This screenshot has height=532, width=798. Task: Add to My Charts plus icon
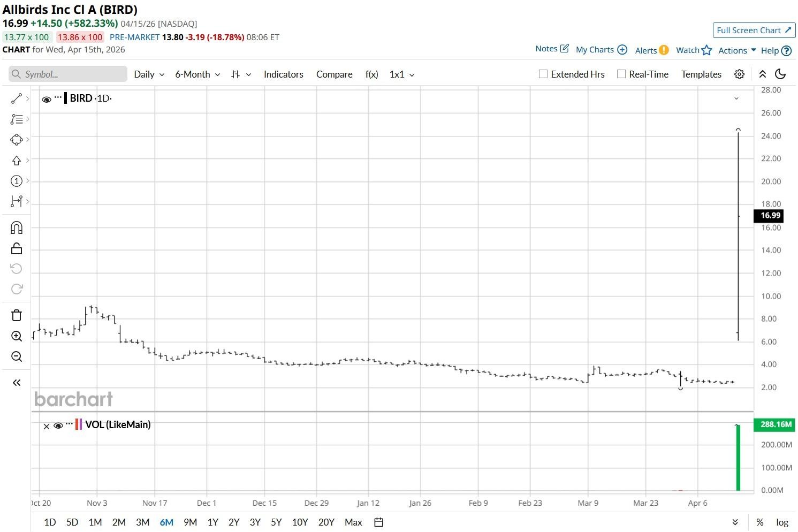tap(622, 50)
